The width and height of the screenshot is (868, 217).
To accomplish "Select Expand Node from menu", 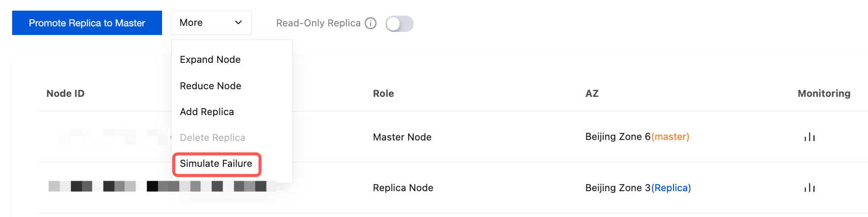I will pos(210,59).
